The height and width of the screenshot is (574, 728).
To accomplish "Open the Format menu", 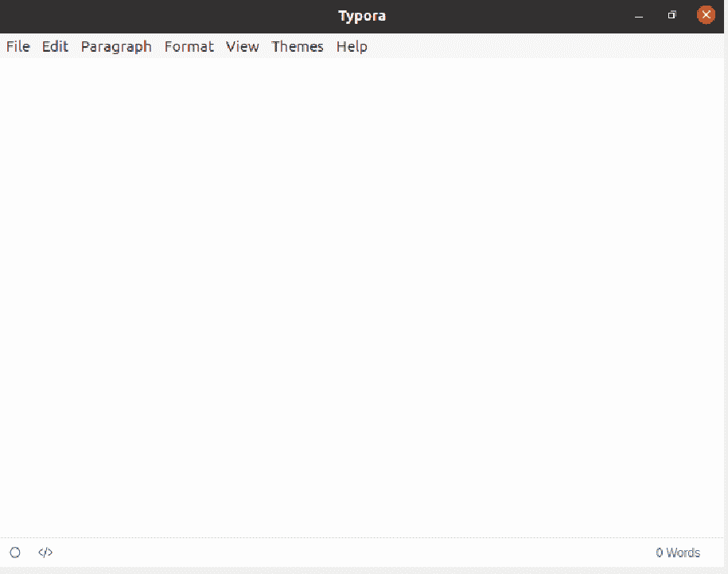I will (189, 46).
